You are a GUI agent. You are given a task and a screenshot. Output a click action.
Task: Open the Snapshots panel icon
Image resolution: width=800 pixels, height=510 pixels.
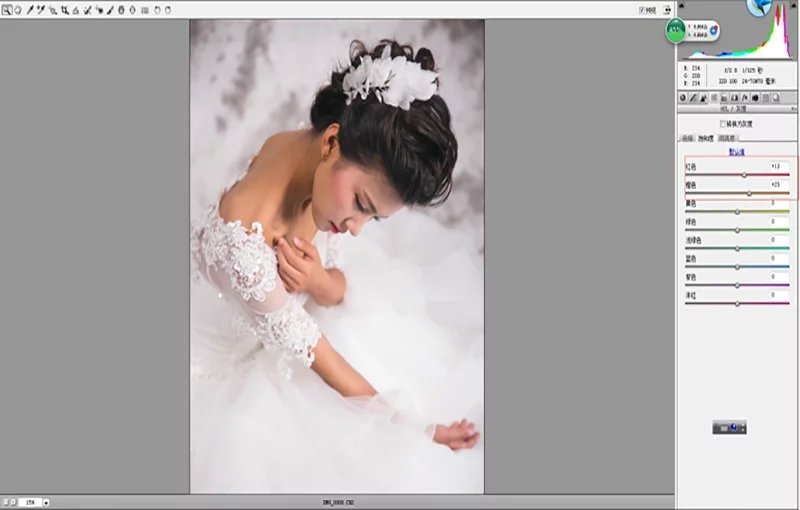pyautogui.click(x=776, y=97)
